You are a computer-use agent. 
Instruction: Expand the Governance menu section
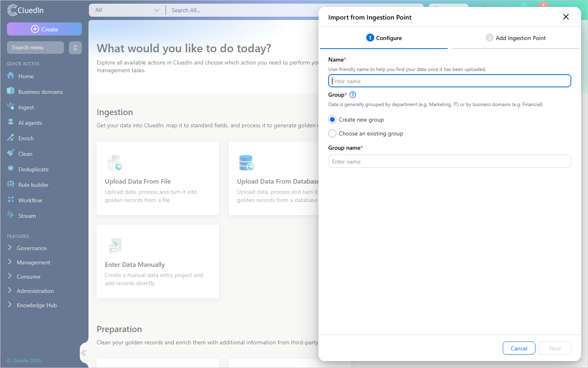click(31, 248)
